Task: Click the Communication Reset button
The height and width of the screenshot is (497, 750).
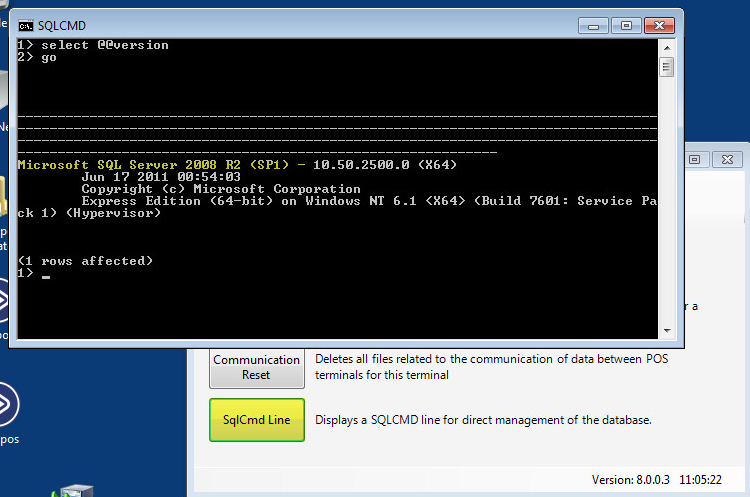Action: click(257, 367)
